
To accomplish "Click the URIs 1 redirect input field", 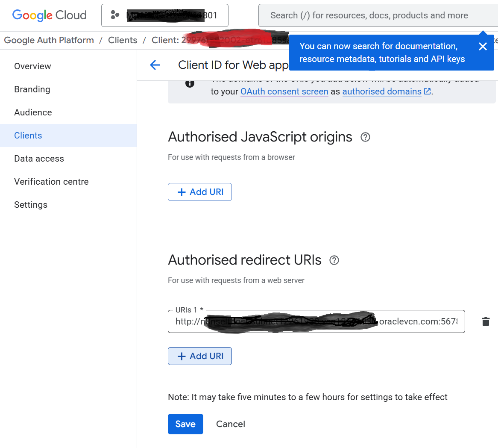I will [316, 321].
